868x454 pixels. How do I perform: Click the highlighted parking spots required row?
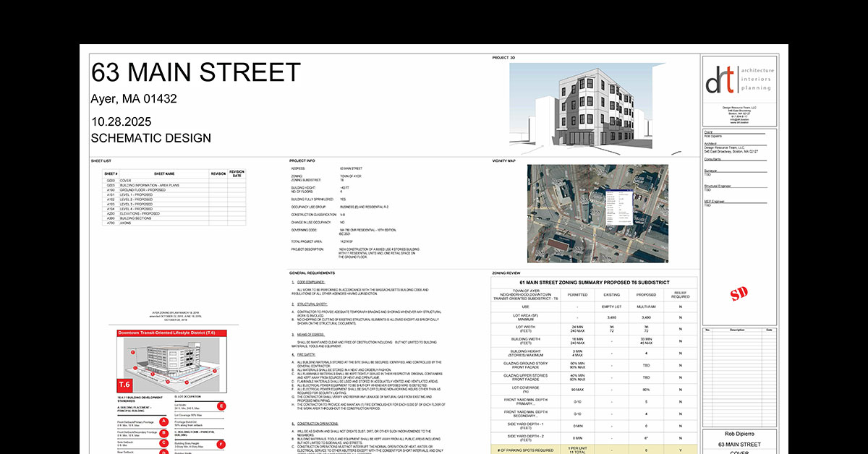pyautogui.click(x=595, y=451)
